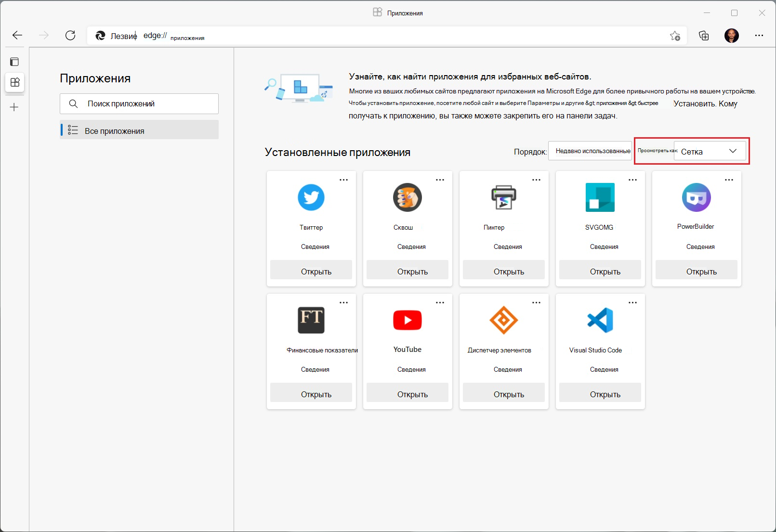This screenshot has width=776, height=532.
Task: Open Сквош app with Открыть button
Action: pyautogui.click(x=408, y=271)
